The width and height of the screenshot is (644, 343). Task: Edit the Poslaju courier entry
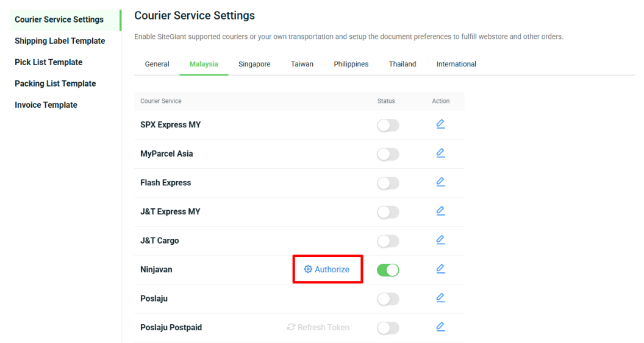(440, 298)
